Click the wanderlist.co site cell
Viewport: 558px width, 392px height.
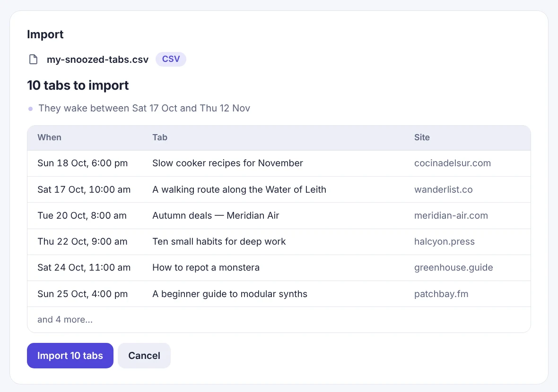coord(444,189)
